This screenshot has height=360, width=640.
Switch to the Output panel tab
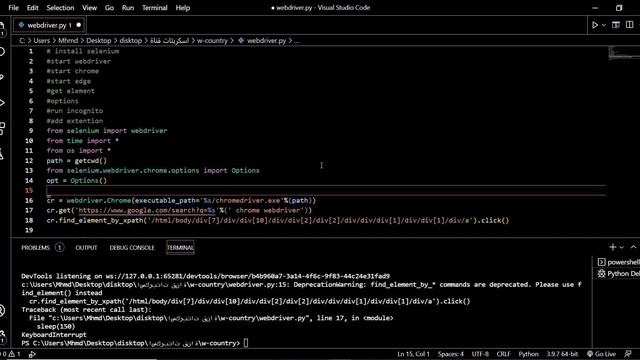point(86,248)
